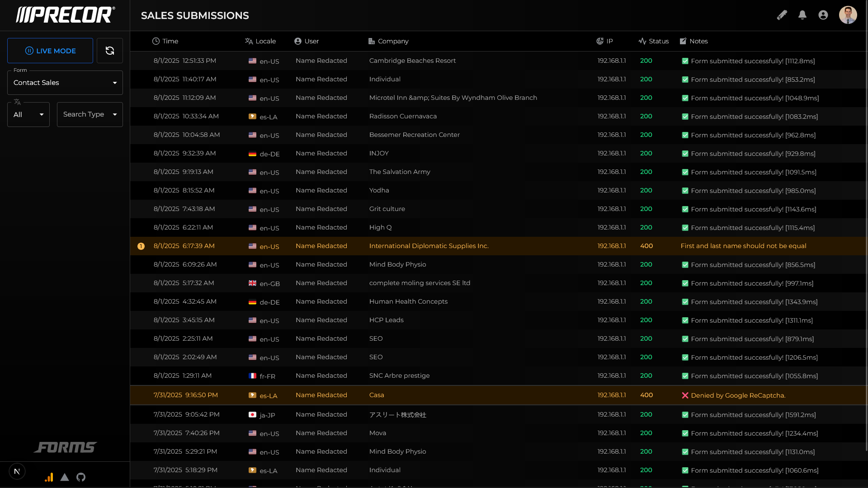Click the account circle icon
The height and width of the screenshot is (488, 868).
pos(823,15)
